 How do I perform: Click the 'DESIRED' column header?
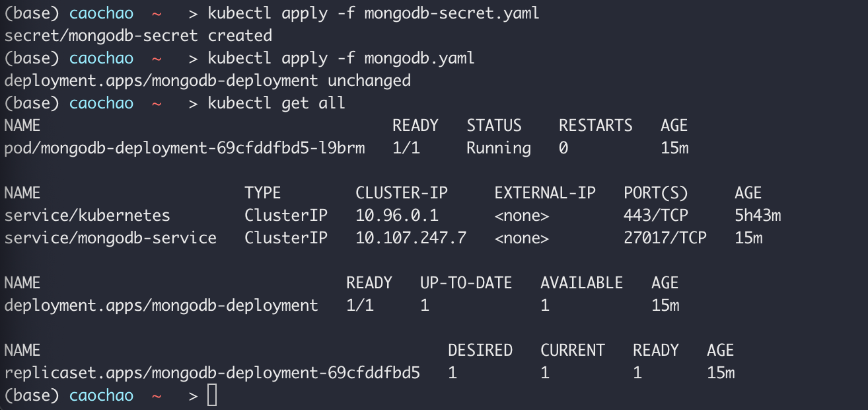tap(480, 350)
